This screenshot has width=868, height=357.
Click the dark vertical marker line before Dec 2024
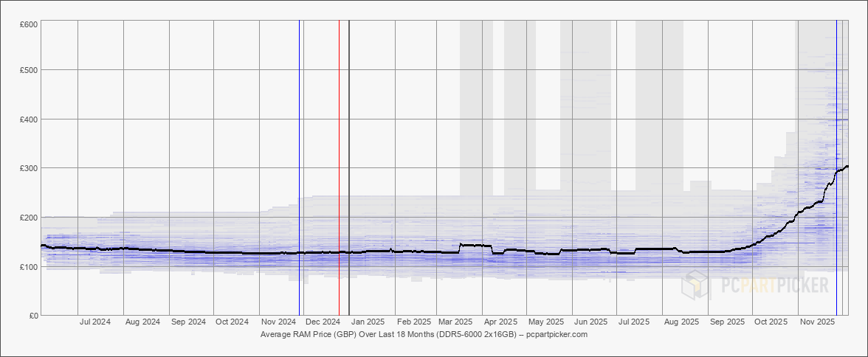299,148
